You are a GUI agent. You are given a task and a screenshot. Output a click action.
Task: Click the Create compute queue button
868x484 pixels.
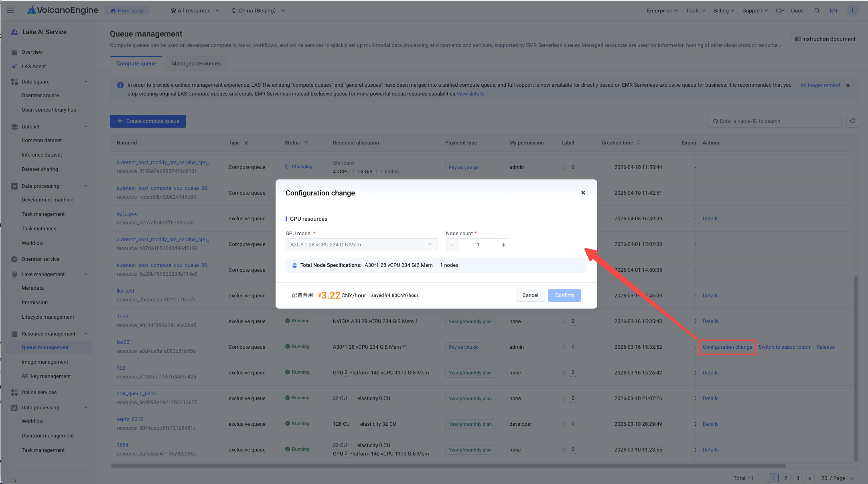click(148, 121)
